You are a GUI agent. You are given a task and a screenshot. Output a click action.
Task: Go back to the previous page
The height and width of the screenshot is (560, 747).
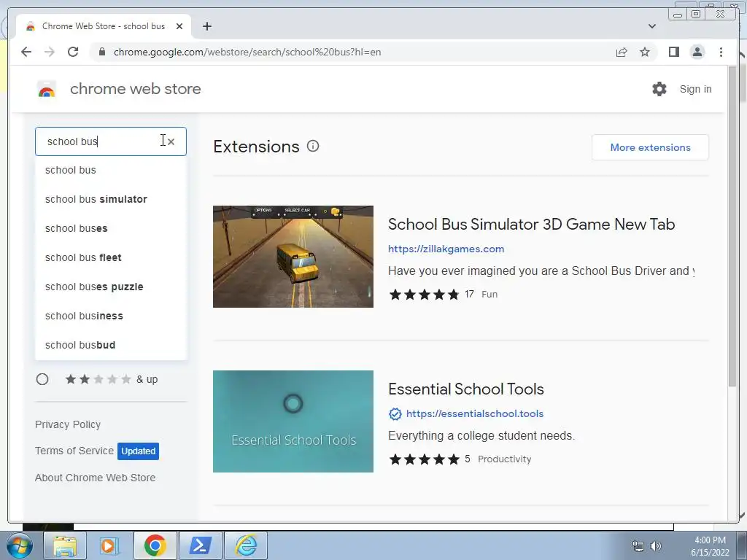click(x=26, y=52)
